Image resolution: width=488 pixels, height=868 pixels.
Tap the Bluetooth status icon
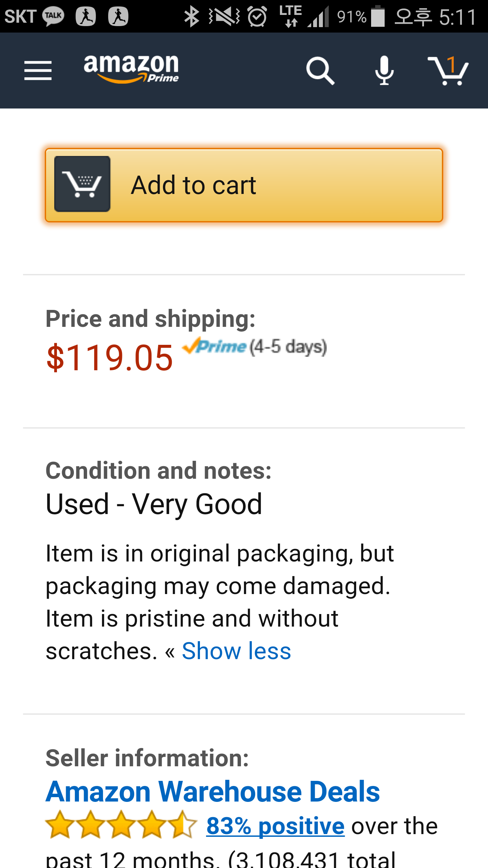(191, 16)
